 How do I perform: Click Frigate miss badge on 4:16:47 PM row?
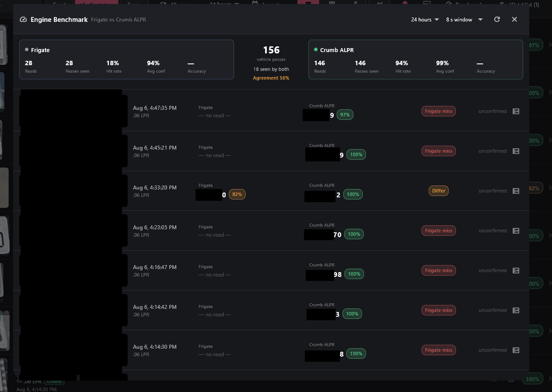[439, 270]
